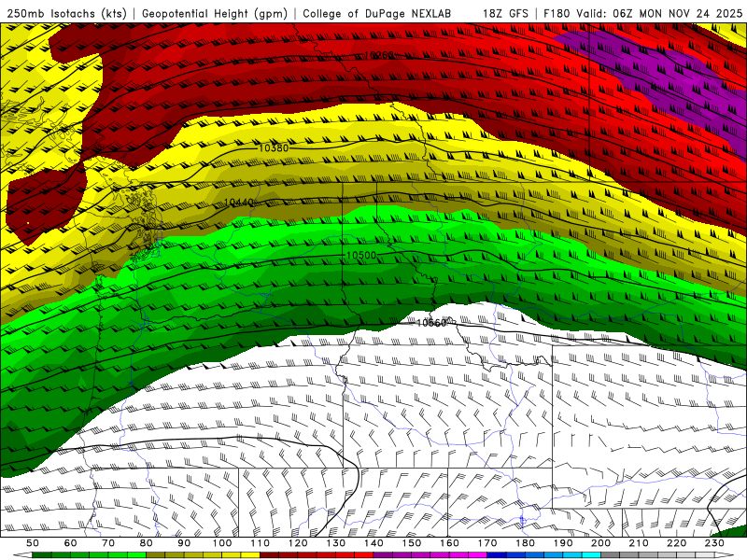Click the 70 kt colorbar label
Screen dimensions: 747x560
click(x=108, y=543)
